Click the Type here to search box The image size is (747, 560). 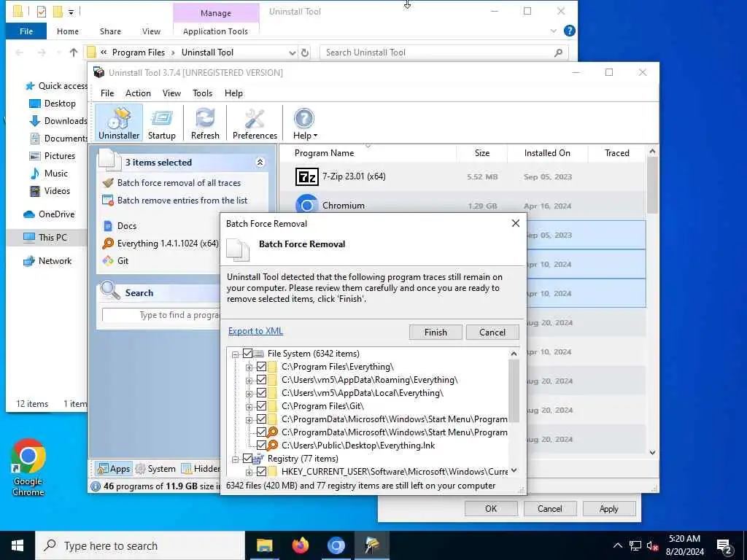click(140, 545)
